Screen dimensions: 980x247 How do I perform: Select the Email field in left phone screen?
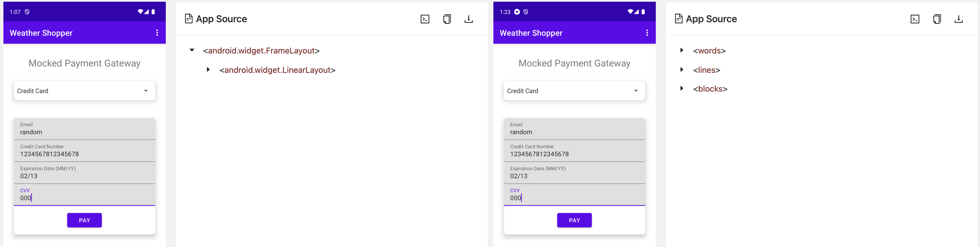pyautogui.click(x=84, y=129)
